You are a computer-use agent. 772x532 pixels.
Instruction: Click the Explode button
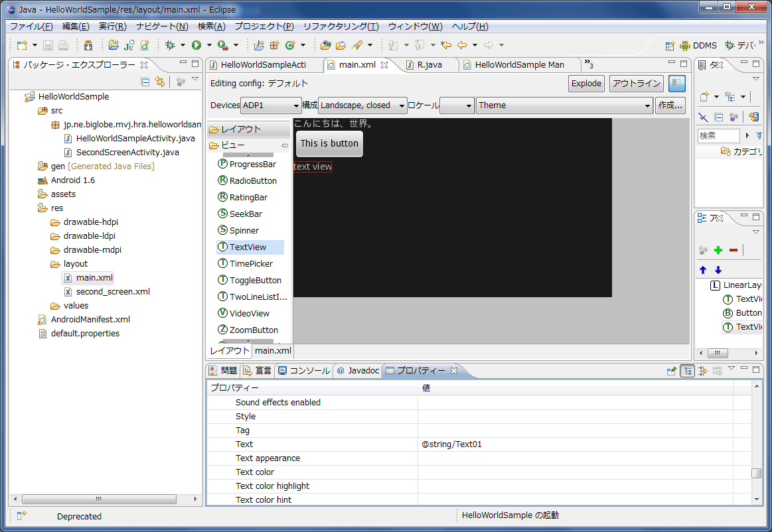[x=586, y=83]
